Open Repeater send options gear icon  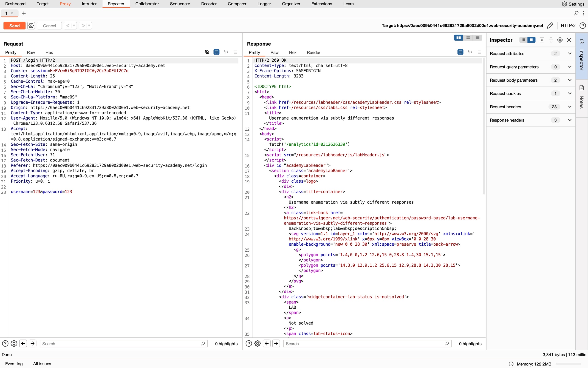tap(31, 26)
